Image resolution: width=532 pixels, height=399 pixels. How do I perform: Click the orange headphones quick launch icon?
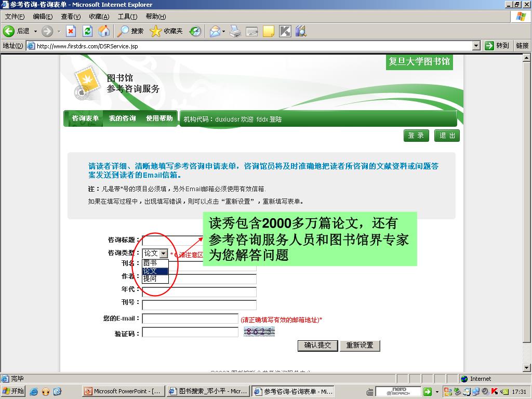[46, 392]
